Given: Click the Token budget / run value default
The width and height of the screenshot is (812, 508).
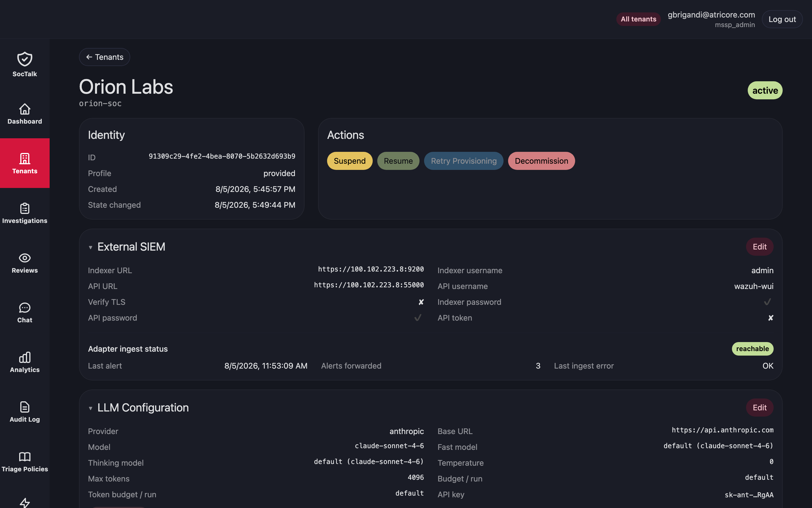Looking at the screenshot, I should tap(409, 493).
